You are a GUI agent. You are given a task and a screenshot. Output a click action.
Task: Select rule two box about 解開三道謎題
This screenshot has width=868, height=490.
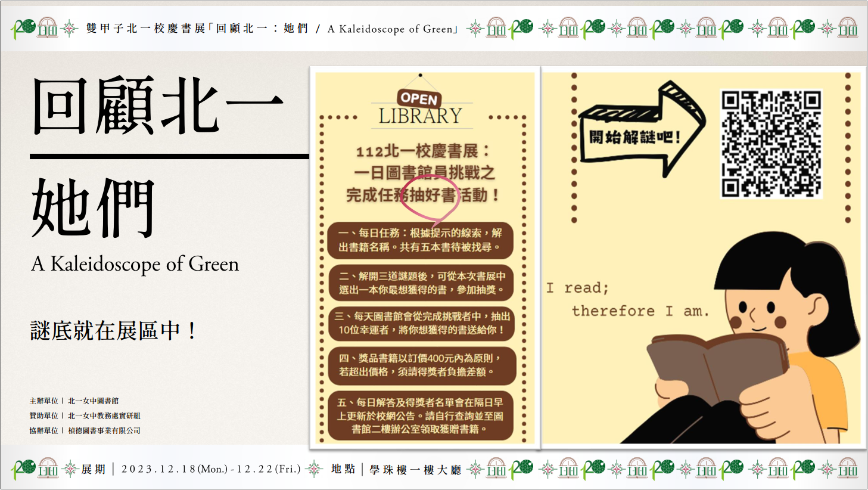click(420, 283)
